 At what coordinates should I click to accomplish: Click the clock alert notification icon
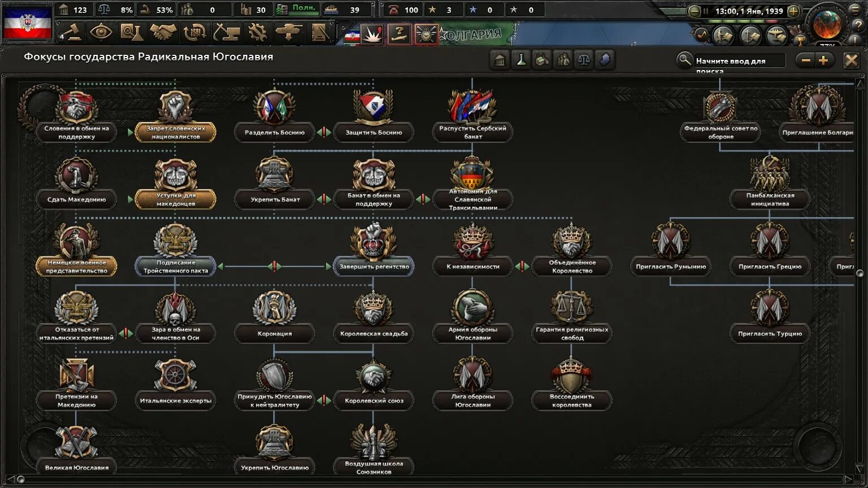426,34
